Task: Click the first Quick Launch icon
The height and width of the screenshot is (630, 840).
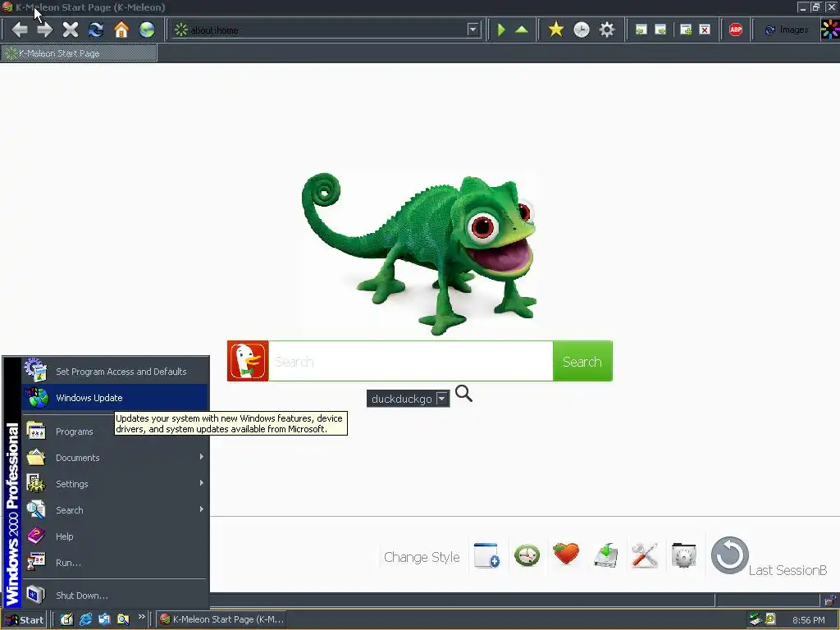Action: point(66,619)
